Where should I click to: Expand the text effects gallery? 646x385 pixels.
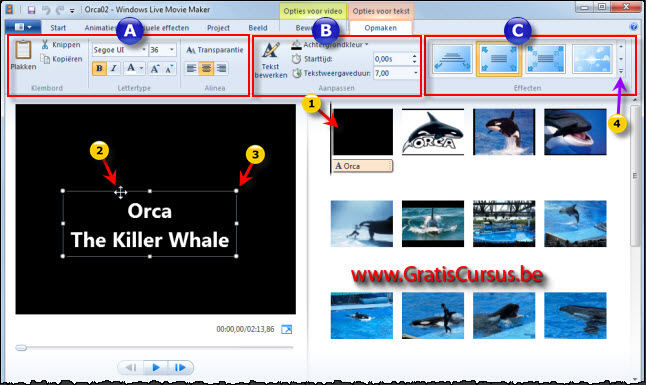pos(621,72)
